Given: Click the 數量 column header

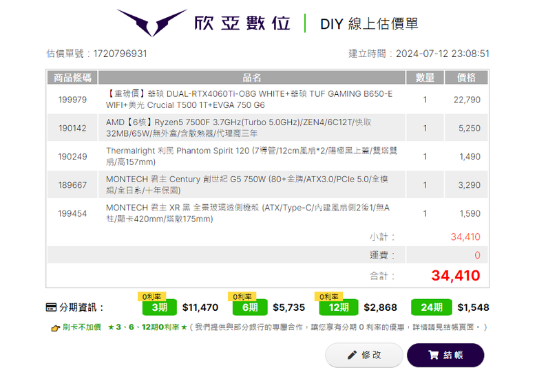Looking at the screenshot, I should [x=425, y=78].
